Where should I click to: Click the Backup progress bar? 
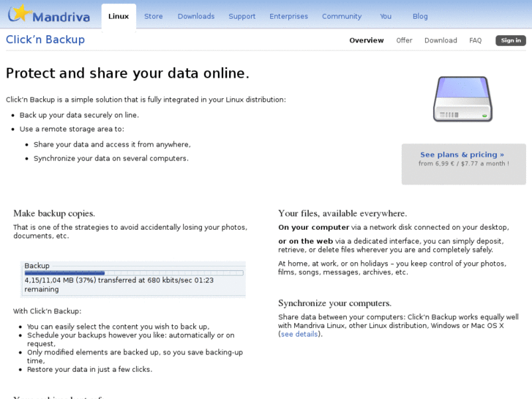134,273
